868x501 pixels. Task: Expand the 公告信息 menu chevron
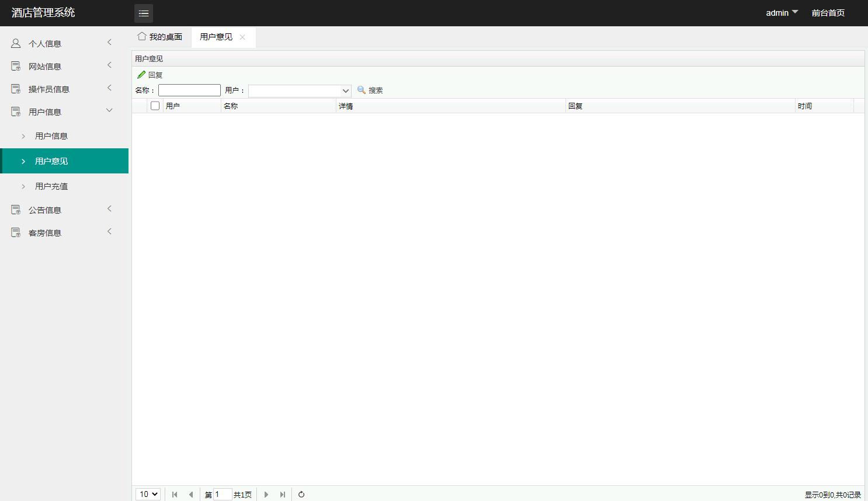tap(109, 208)
